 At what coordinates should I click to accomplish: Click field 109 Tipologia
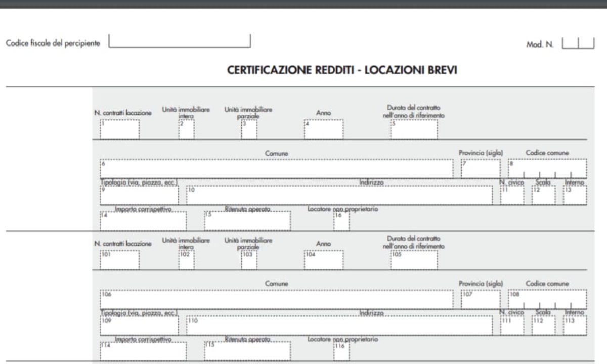pos(139,325)
